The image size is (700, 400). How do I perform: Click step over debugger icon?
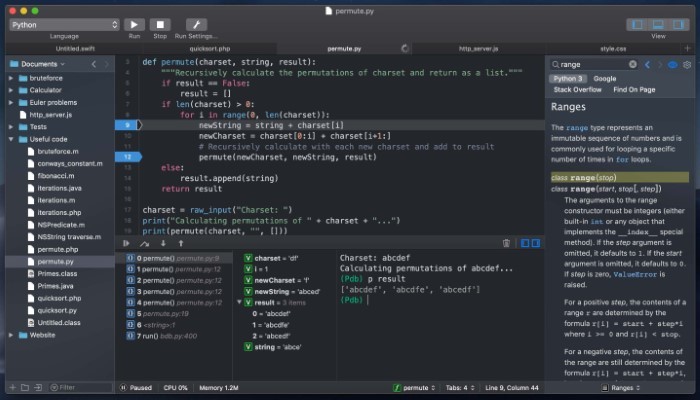tap(144, 243)
